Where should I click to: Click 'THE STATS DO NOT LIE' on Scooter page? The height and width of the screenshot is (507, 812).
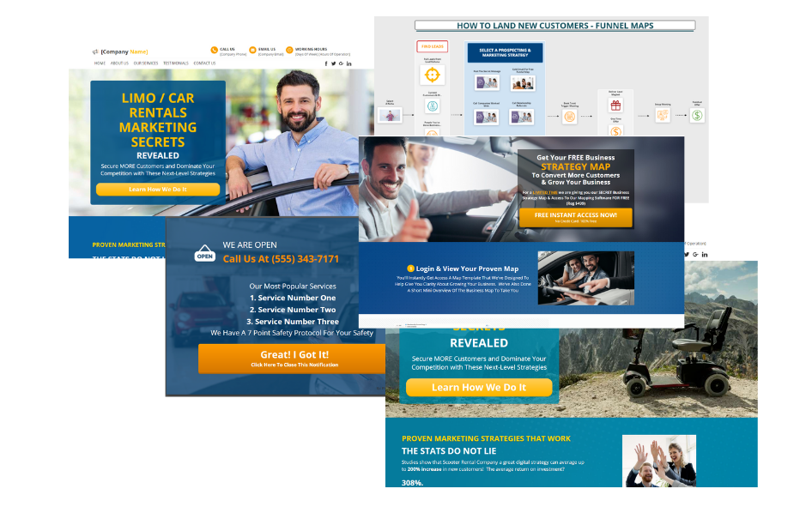tap(449, 451)
